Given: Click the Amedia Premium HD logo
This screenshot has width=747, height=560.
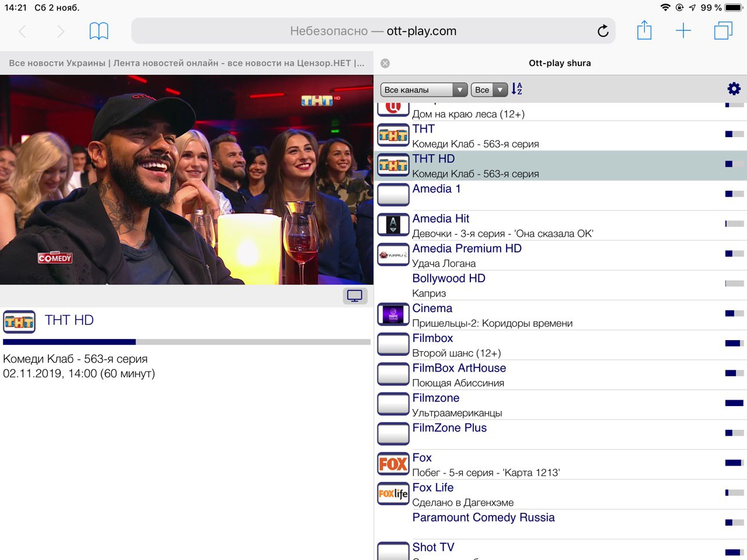Looking at the screenshot, I should 393,255.
